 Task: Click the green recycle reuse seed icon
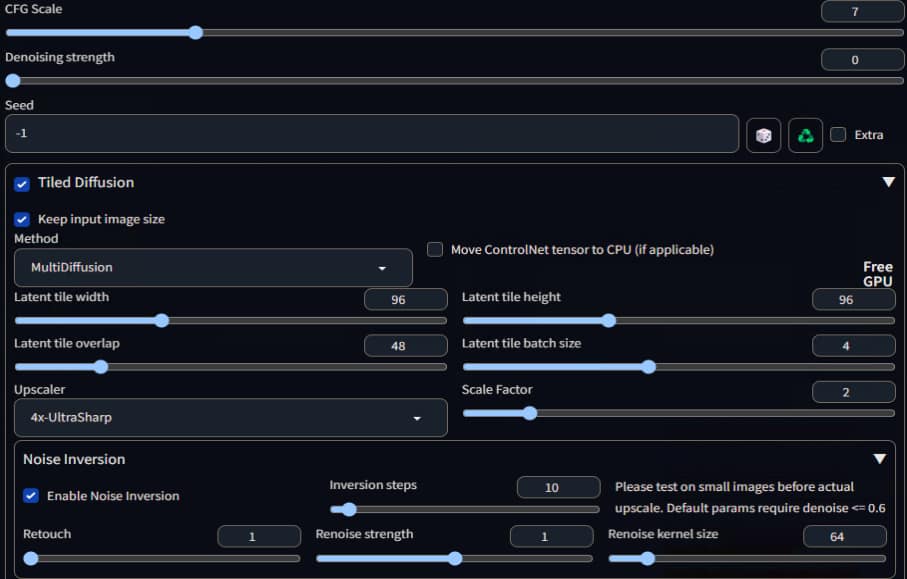click(805, 135)
